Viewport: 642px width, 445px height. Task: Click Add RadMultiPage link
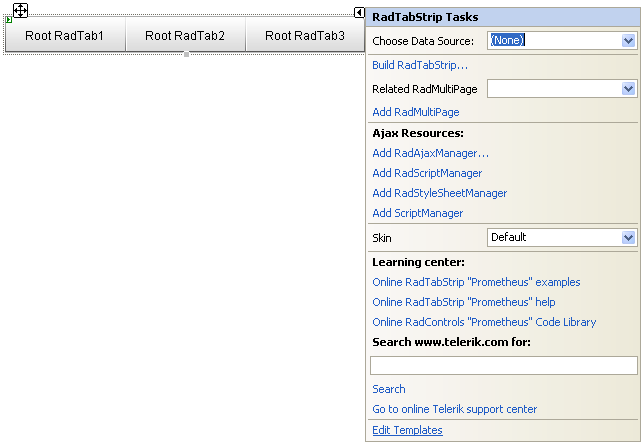tap(416, 112)
